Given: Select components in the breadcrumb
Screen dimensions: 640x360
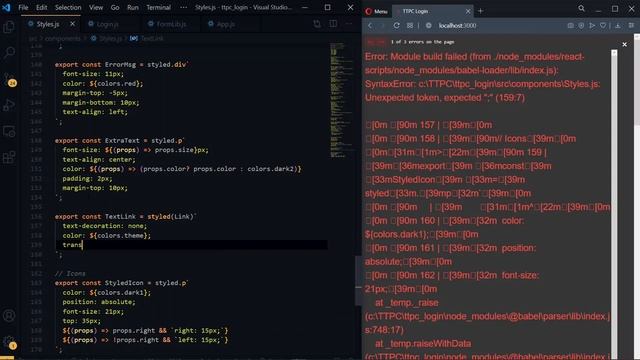Looking at the screenshot, I should [x=62, y=38].
